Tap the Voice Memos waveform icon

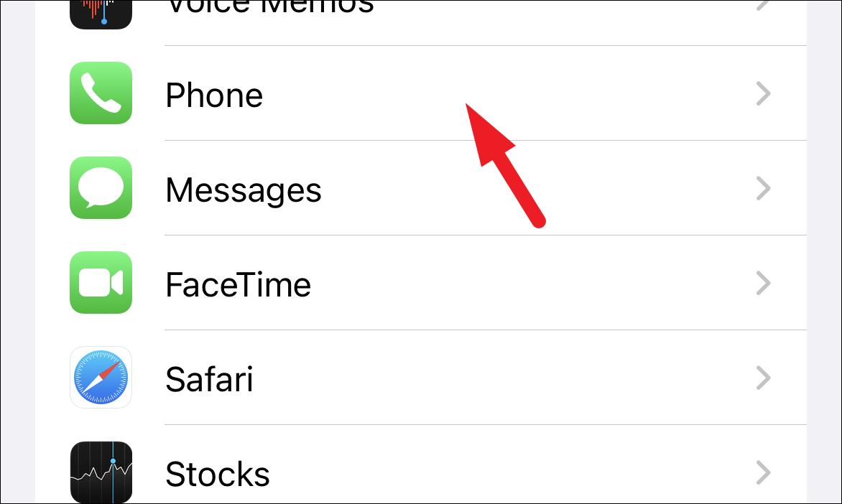coord(101,14)
